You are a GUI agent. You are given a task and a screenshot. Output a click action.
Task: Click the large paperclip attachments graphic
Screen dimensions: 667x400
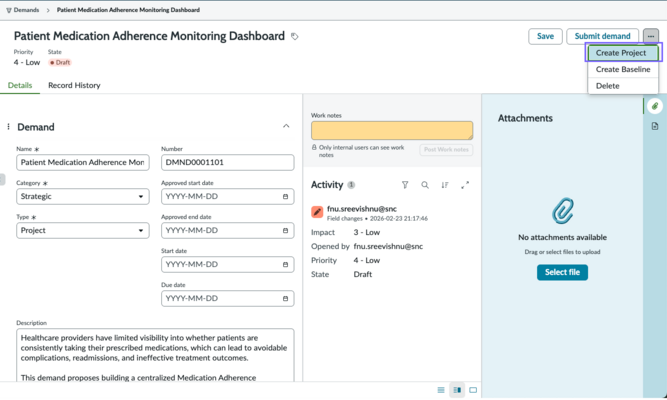pyautogui.click(x=562, y=211)
